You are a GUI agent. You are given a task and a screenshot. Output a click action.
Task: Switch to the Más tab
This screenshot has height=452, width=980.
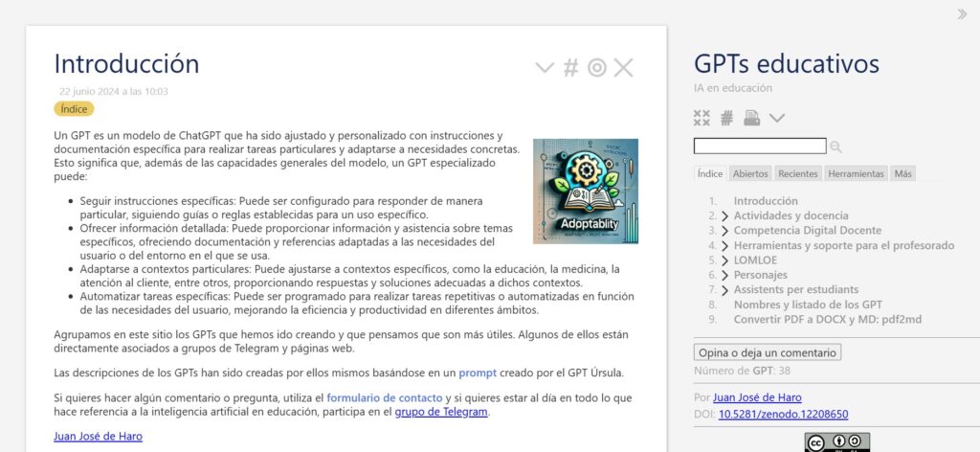coord(902,173)
